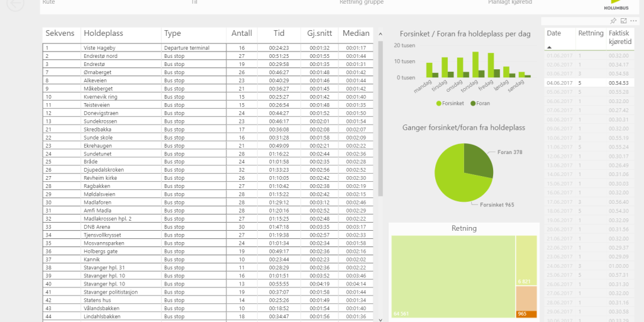644x322 pixels.
Task: Click the Kolumbus logo
Action: pyautogui.click(x=616, y=5)
